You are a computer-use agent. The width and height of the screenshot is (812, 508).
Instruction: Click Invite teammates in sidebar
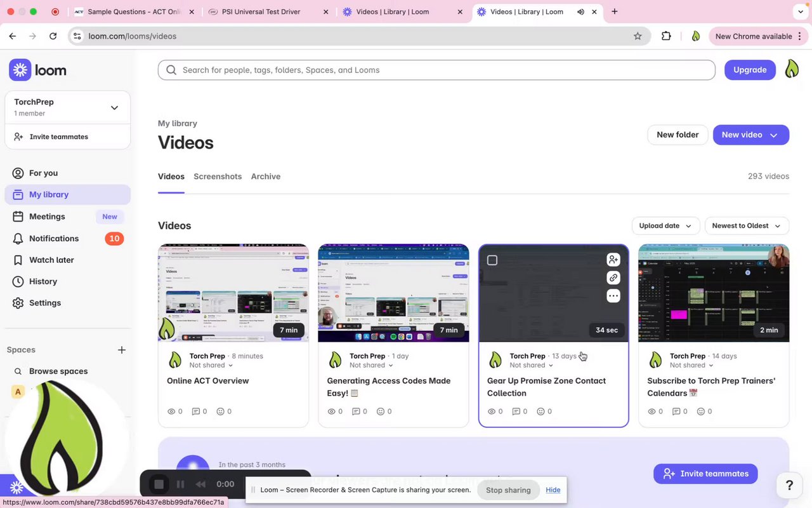[67, 137]
